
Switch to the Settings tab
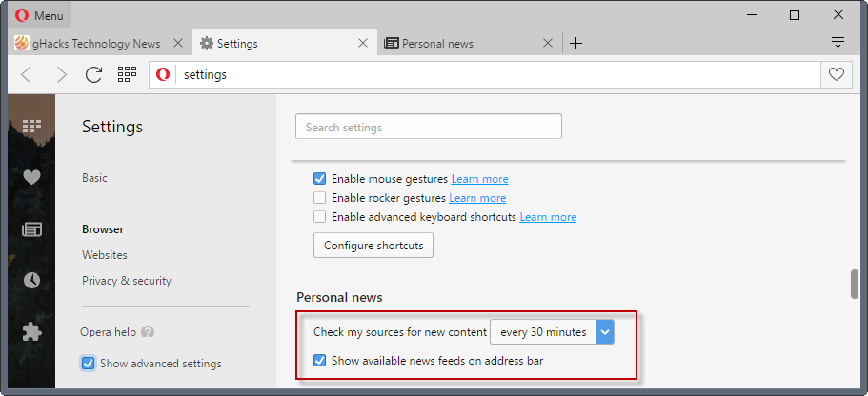tap(285, 43)
